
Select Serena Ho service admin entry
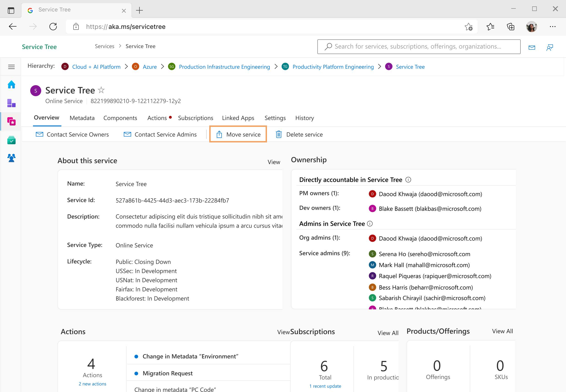(419, 254)
